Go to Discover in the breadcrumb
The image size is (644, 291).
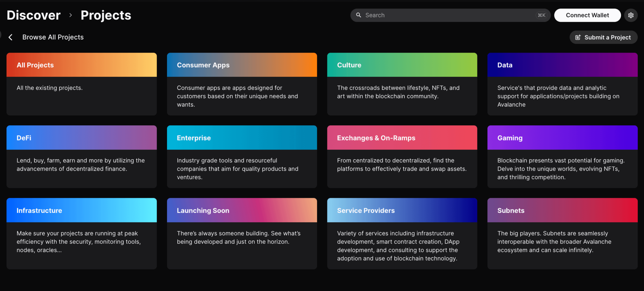pyautogui.click(x=34, y=15)
